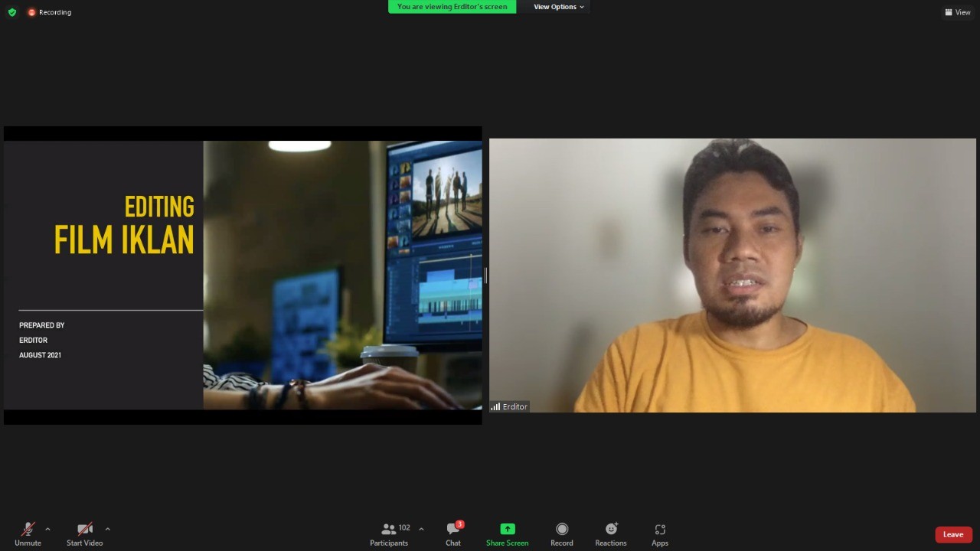Image resolution: width=980 pixels, height=551 pixels.
Task: Select Erditor's speaker video tile
Action: pyautogui.click(x=733, y=275)
